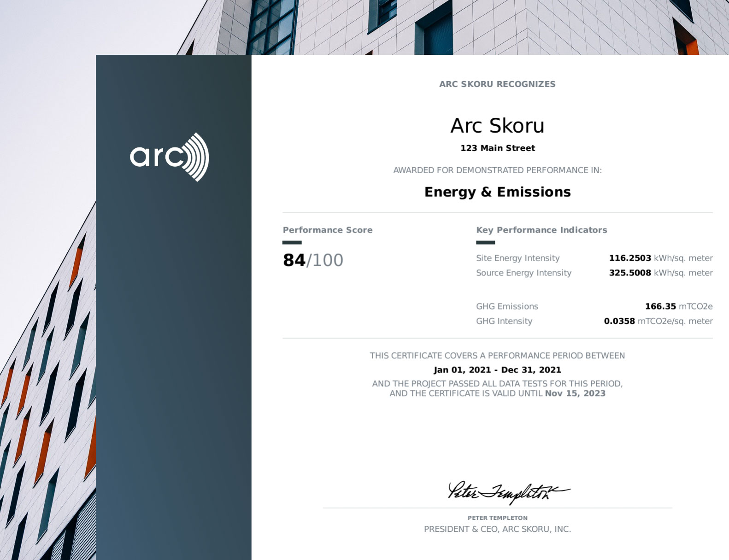This screenshot has width=729, height=560.
Task: Click the 116.2503 kWh/sq. meter value
Action: 661,258
